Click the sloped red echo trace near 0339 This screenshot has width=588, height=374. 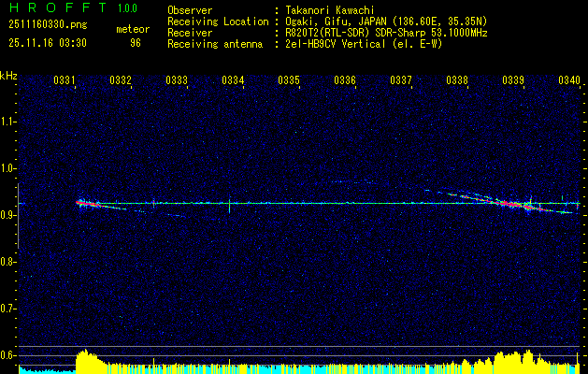(x=516, y=205)
